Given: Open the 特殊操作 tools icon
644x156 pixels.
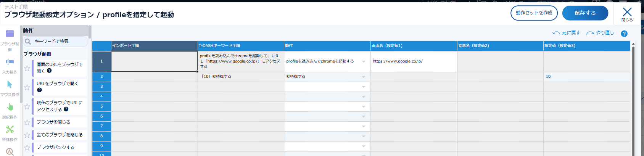Looking at the screenshot, I should click(10, 129).
